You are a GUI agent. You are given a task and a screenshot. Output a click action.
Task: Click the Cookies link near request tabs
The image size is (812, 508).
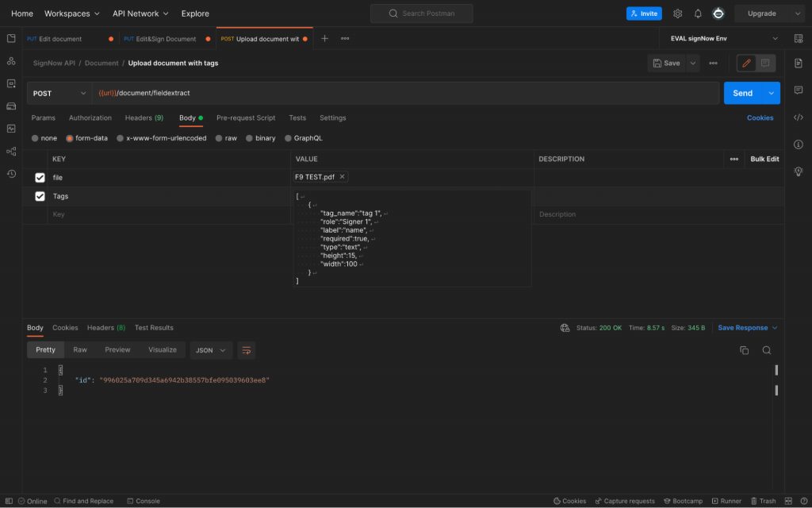(760, 117)
